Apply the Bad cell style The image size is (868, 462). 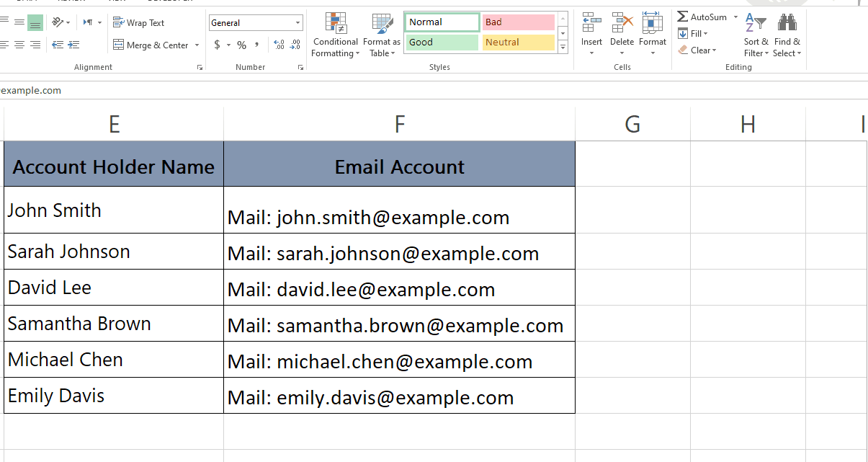[x=518, y=22]
